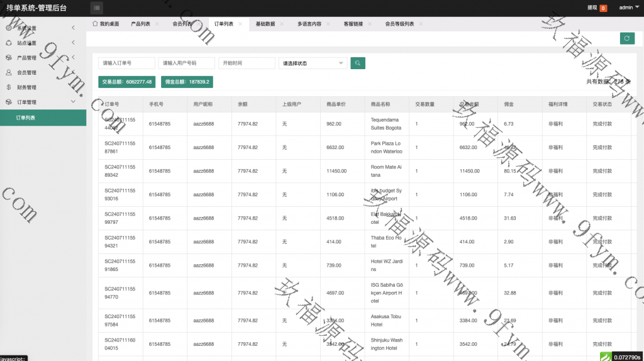Open the 请选择状态 status dropdown
Image resolution: width=644 pixels, height=361 pixels.
click(313, 63)
